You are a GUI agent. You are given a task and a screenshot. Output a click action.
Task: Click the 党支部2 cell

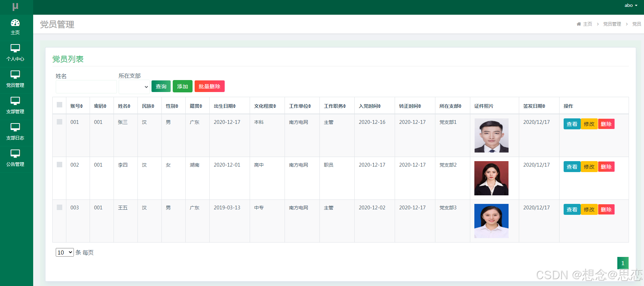tap(448, 165)
